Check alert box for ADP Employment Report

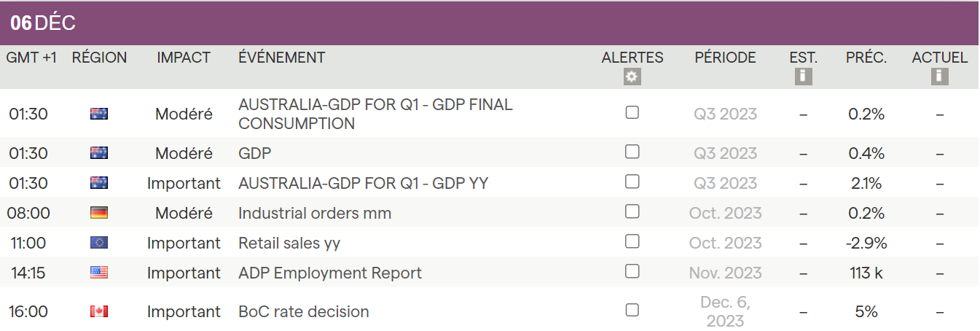coord(632,271)
